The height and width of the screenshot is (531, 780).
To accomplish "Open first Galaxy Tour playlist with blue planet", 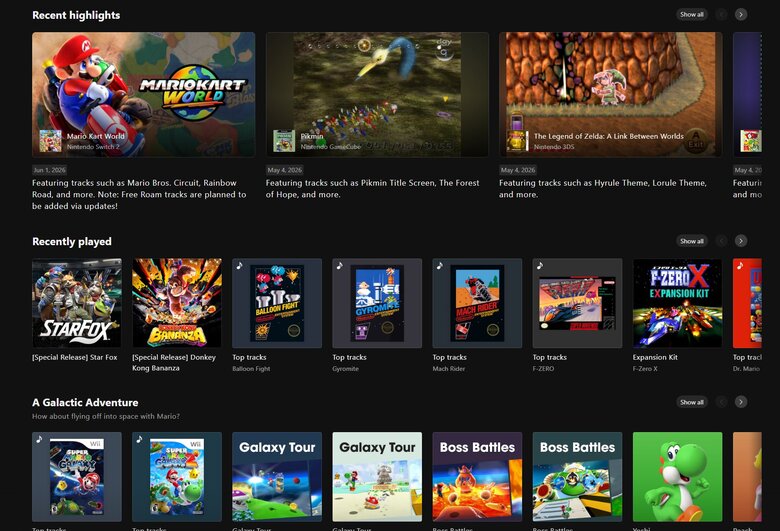I will pyautogui.click(x=277, y=477).
